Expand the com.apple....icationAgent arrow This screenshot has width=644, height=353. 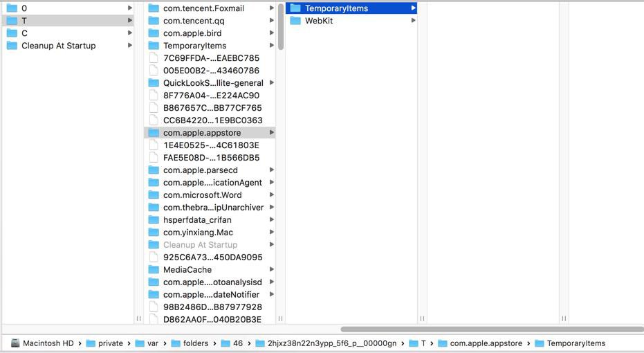271,183
